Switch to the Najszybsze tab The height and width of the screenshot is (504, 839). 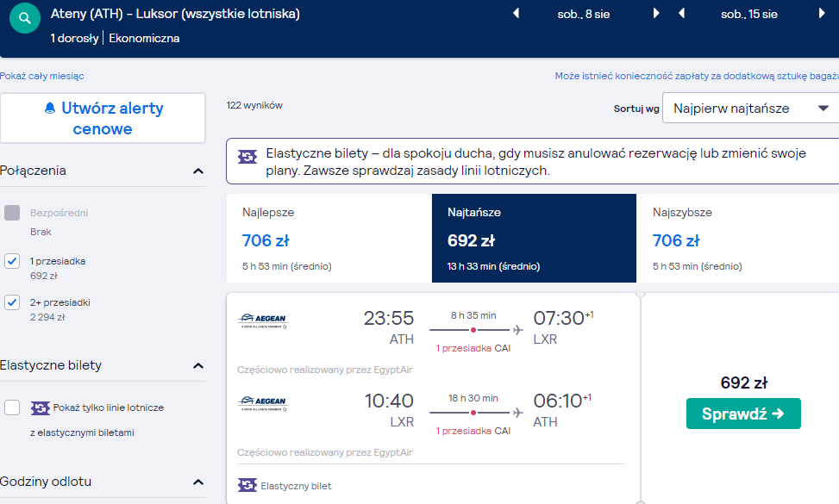point(738,239)
